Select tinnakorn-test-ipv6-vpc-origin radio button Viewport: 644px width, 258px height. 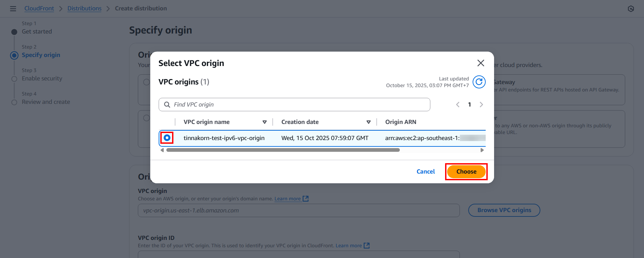pos(167,138)
